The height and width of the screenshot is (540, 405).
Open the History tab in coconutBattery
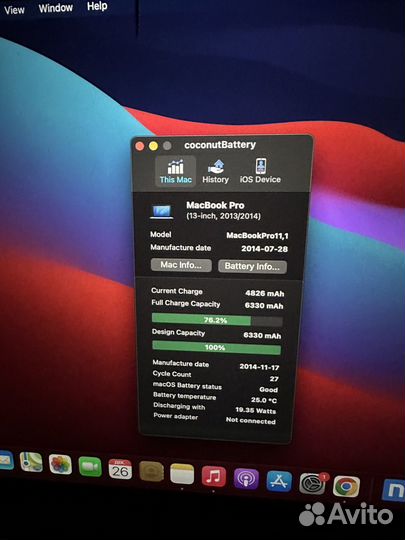click(x=216, y=171)
